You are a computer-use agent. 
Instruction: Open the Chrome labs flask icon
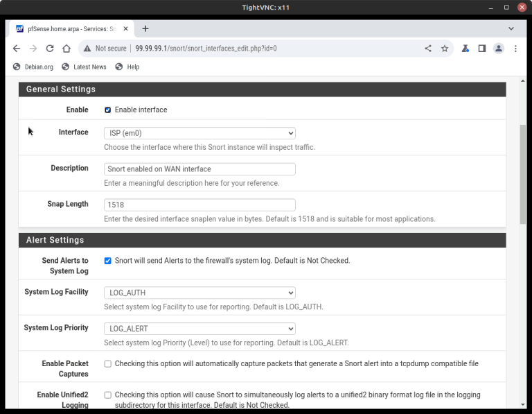pos(465,49)
